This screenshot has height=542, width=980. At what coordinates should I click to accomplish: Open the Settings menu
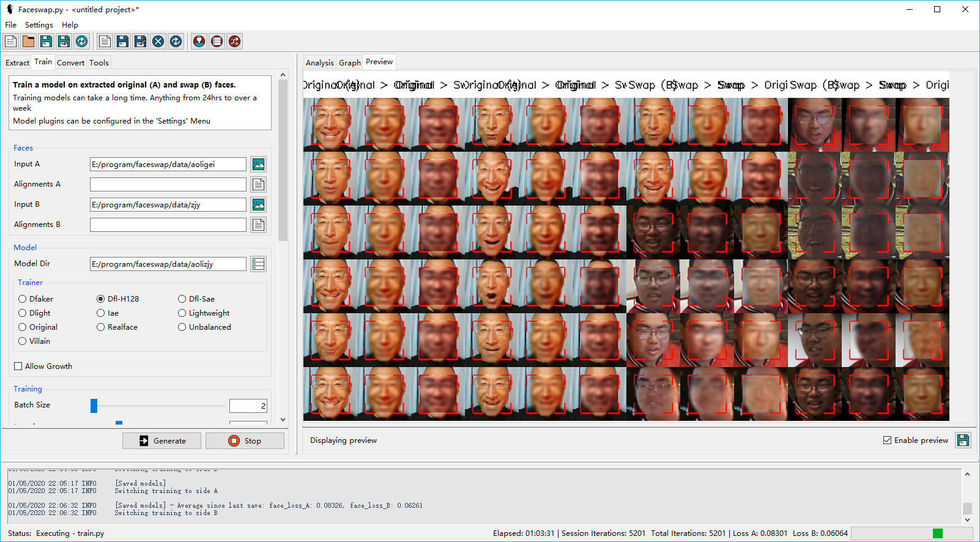[39, 25]
